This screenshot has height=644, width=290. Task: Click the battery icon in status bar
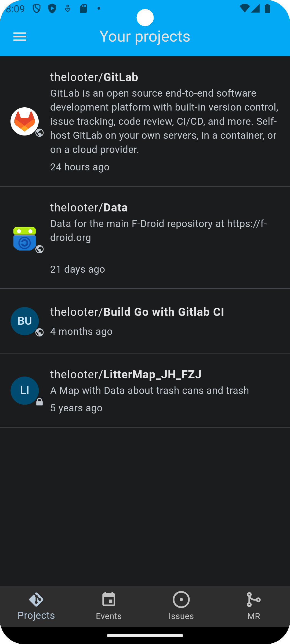tap(267, 8)
